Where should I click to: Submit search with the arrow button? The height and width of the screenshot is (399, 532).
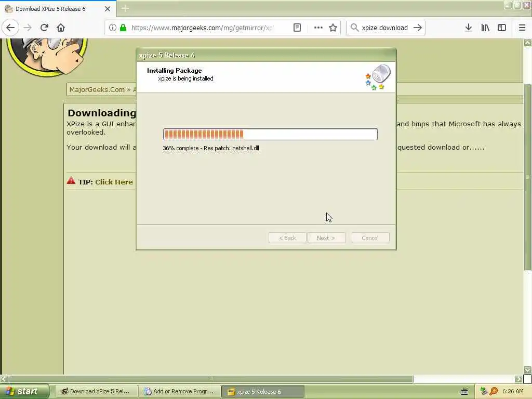click(x=418, y=28)
